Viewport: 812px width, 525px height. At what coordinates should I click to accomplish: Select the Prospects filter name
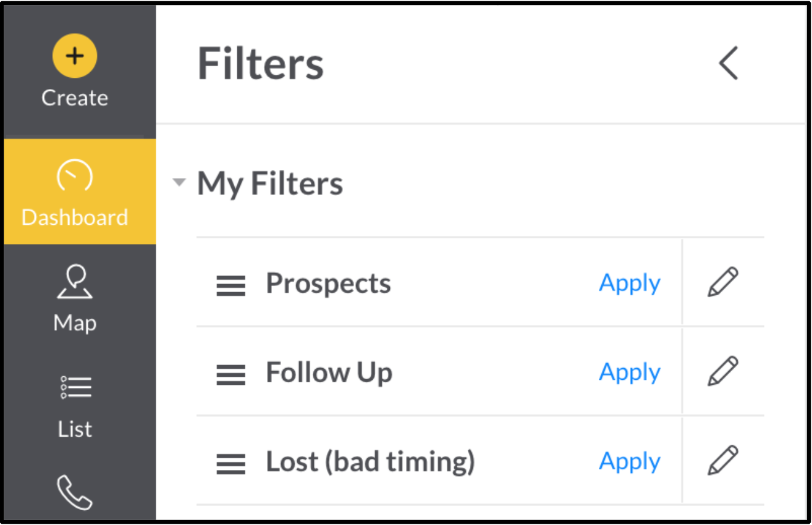pos(328,283)
